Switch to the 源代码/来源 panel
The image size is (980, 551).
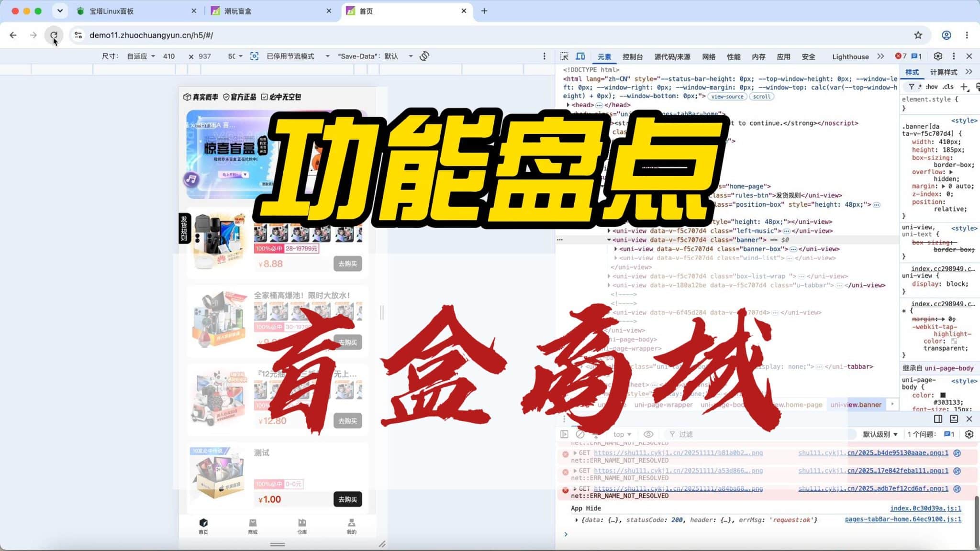point(672,56)
